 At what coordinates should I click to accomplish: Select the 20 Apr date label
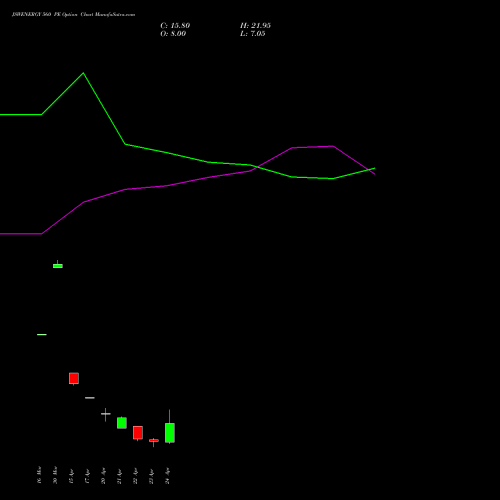tap(103, 476)
